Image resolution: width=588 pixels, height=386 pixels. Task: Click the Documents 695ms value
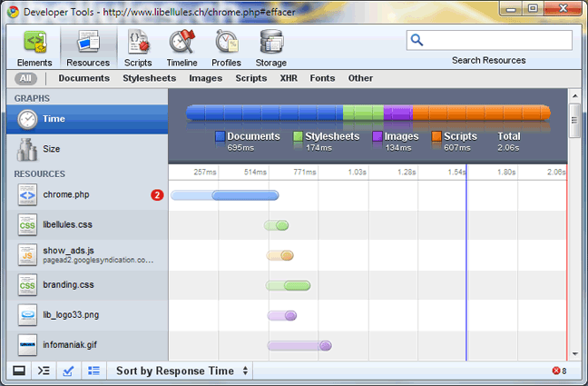tap(240, 148)
